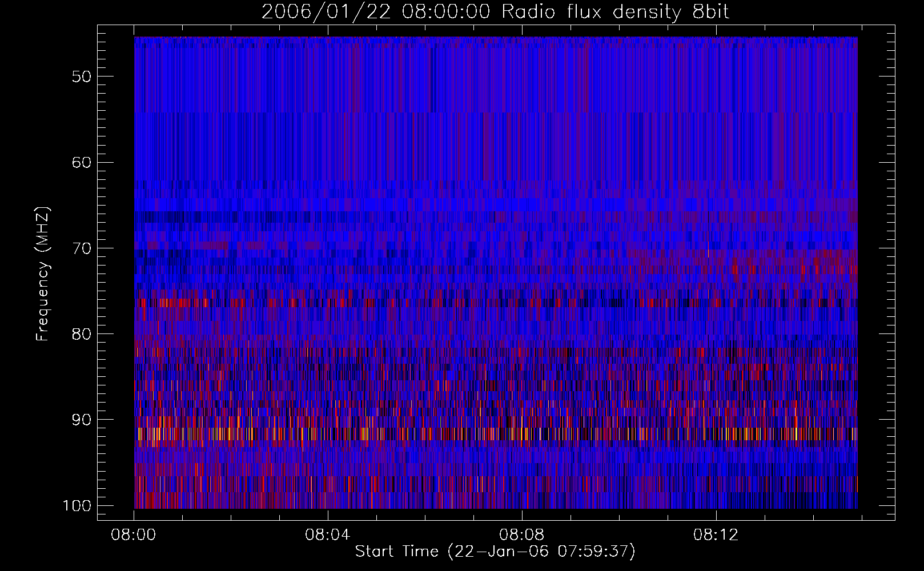Click the 08:12 time tick label
Screen dimensions: 924x571
[x=716, y=535]
